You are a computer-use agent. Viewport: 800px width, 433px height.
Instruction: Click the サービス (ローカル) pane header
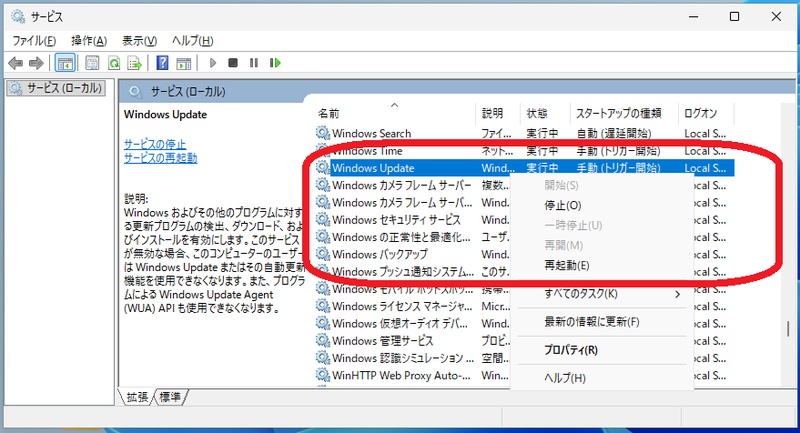(457, 91)
